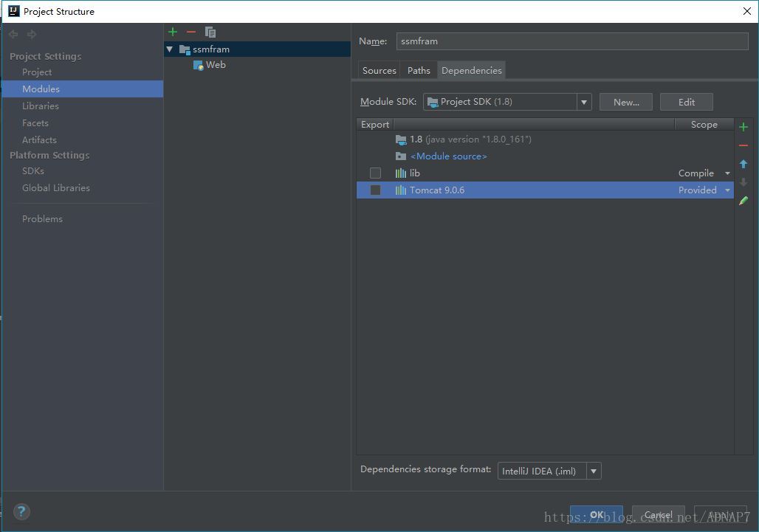Open Dependencies storage format dropdown
Viewport: 759px width, 532px height.
click(x=594, y=471)
